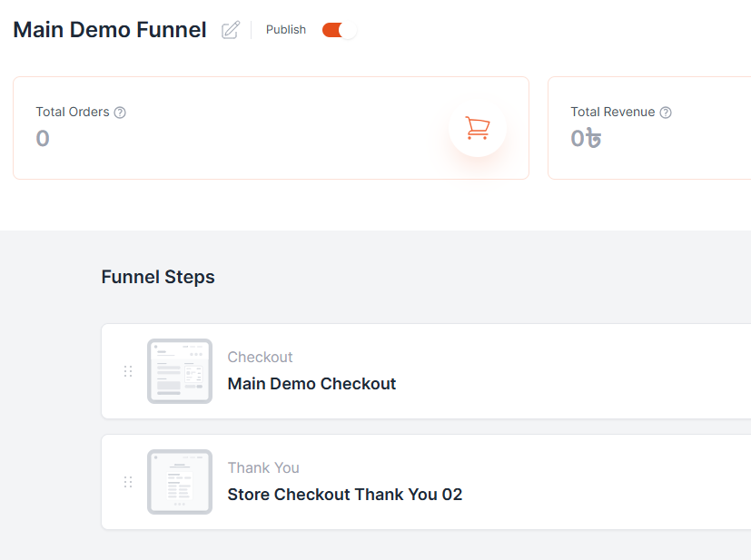Click the Total Orders help icon
This screenshot has width=751, height=560.
pyautogui.click(x=120, y=113)
